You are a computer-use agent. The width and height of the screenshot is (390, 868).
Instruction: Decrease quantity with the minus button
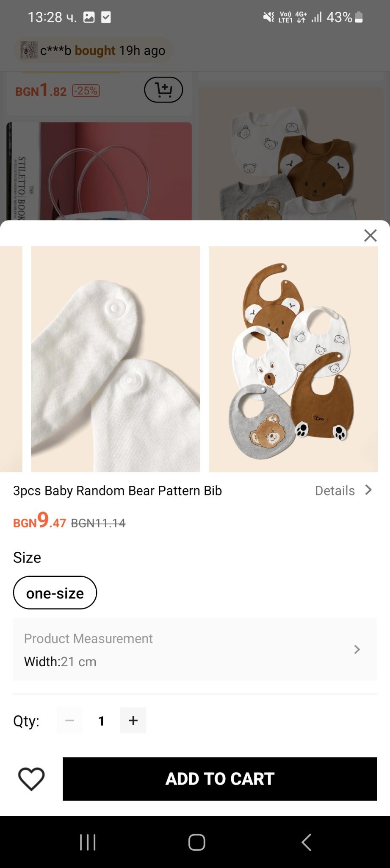click(70, 721)
